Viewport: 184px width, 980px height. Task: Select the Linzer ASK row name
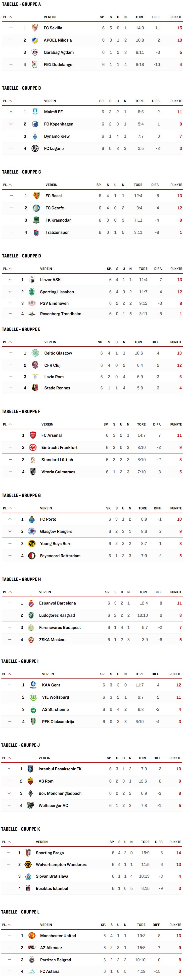(x=50, y=280)
